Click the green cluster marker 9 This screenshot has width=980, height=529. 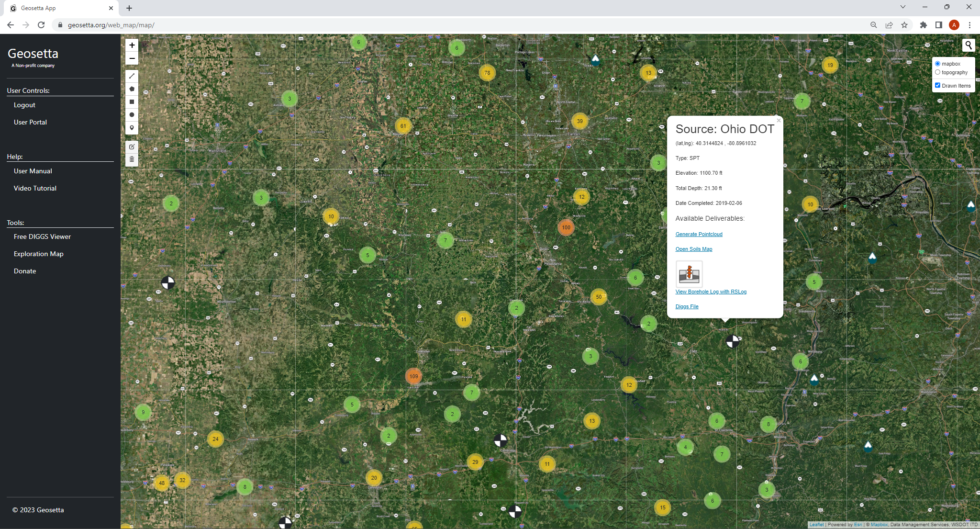143,412
